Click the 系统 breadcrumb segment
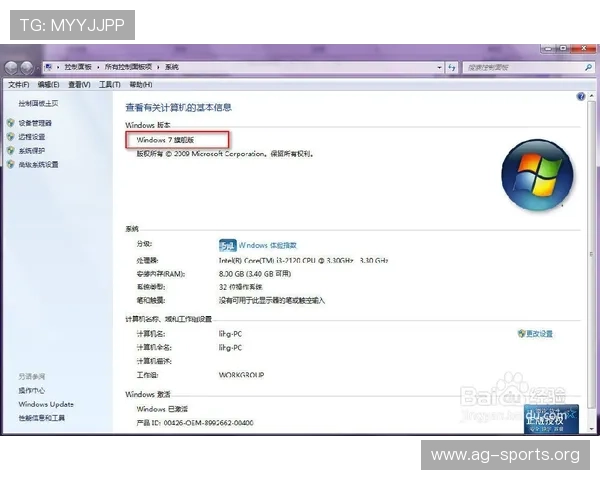The width and height of the screenshot is (600, 480). click(172, 67)
